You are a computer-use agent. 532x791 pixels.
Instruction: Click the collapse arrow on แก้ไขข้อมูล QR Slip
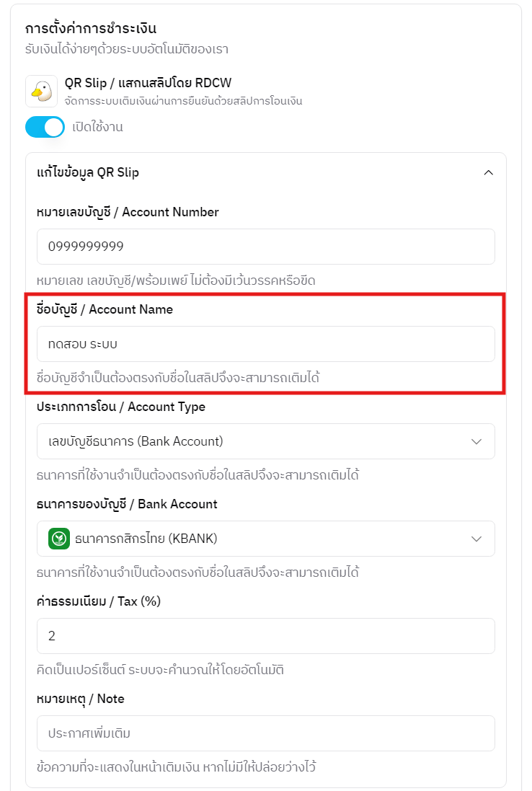(x=489, y=172)
